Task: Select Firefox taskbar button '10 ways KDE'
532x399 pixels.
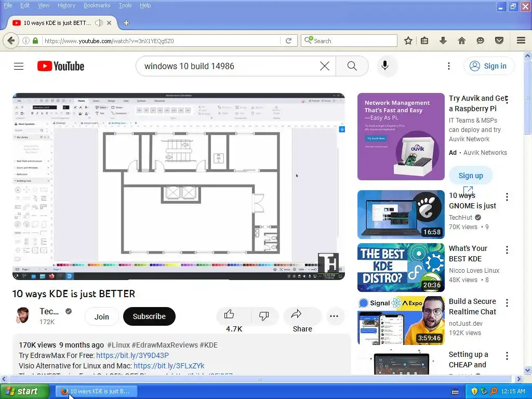Action: (97, 391)
